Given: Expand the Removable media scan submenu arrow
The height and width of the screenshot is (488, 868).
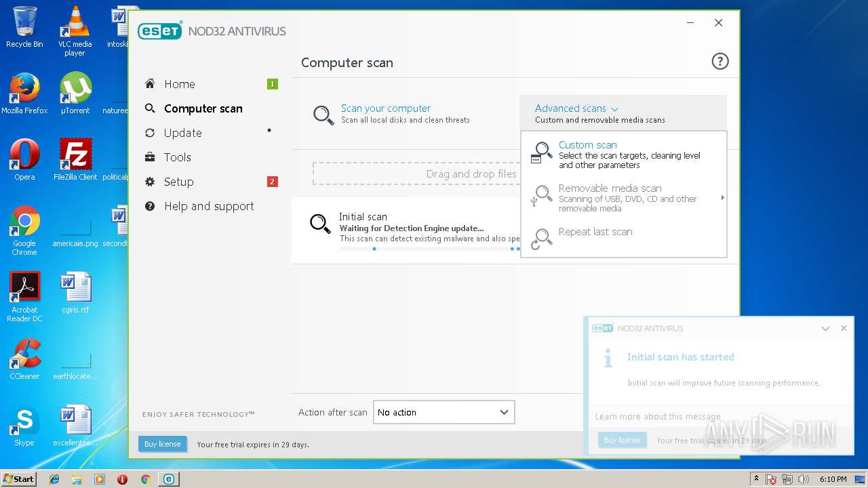Looking at the screenshot, I should pyautogui.click(x=722, y=198).
